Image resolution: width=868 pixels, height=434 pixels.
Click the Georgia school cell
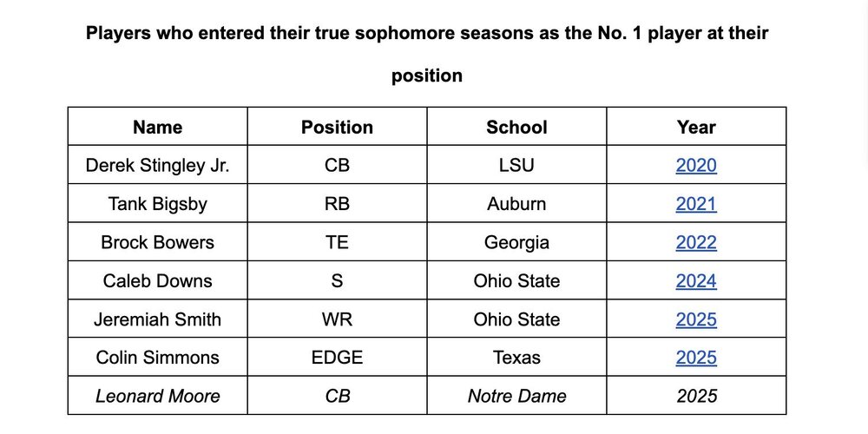pos(516,242)
